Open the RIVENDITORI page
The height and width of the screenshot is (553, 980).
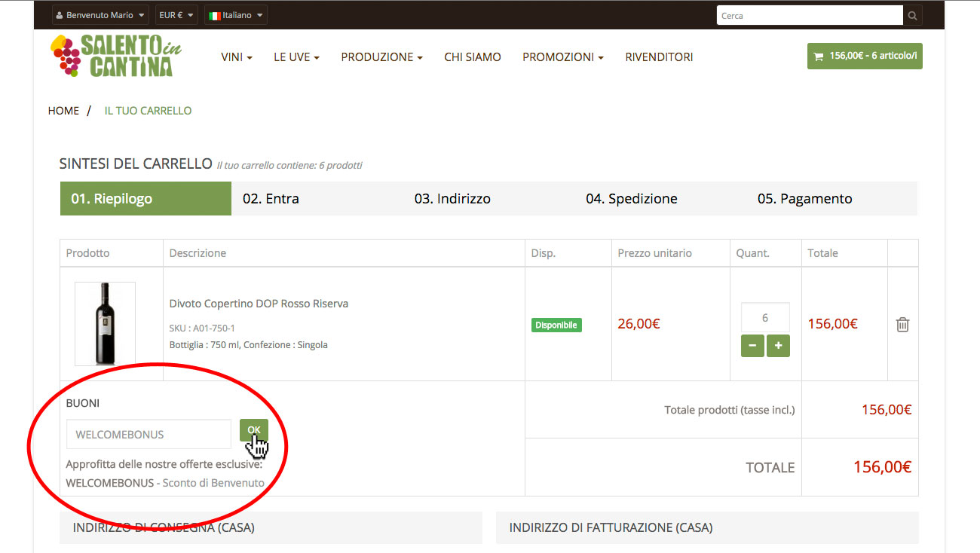(659, 57)
